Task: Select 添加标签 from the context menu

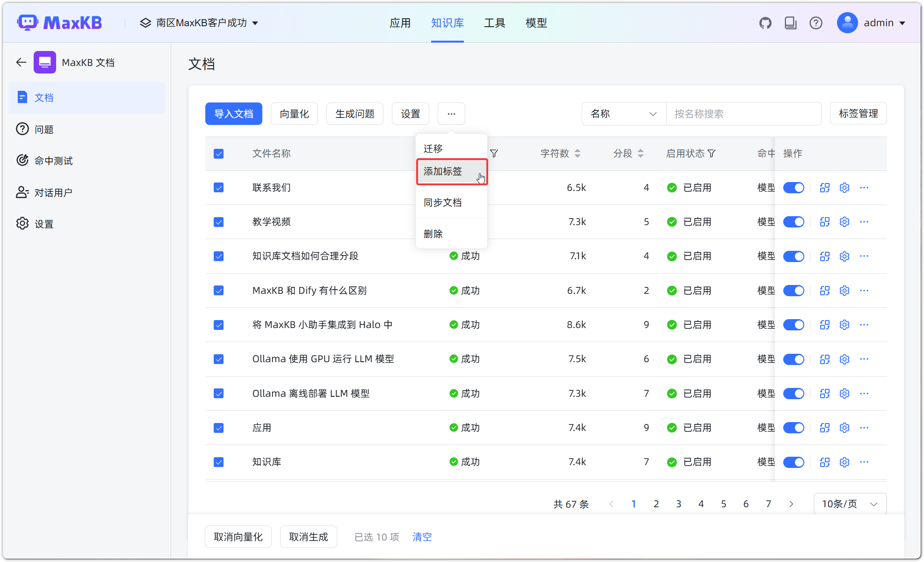Action: [442, 171]
